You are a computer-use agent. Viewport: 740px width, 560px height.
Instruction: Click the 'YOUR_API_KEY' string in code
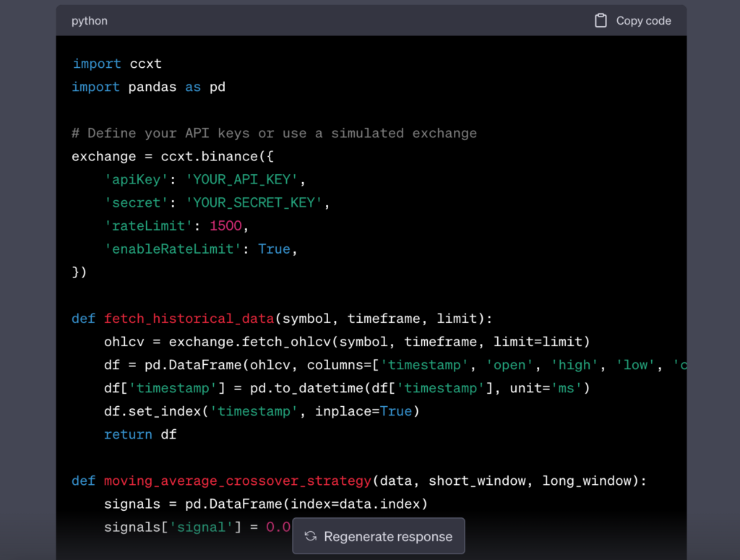point(241,179)
